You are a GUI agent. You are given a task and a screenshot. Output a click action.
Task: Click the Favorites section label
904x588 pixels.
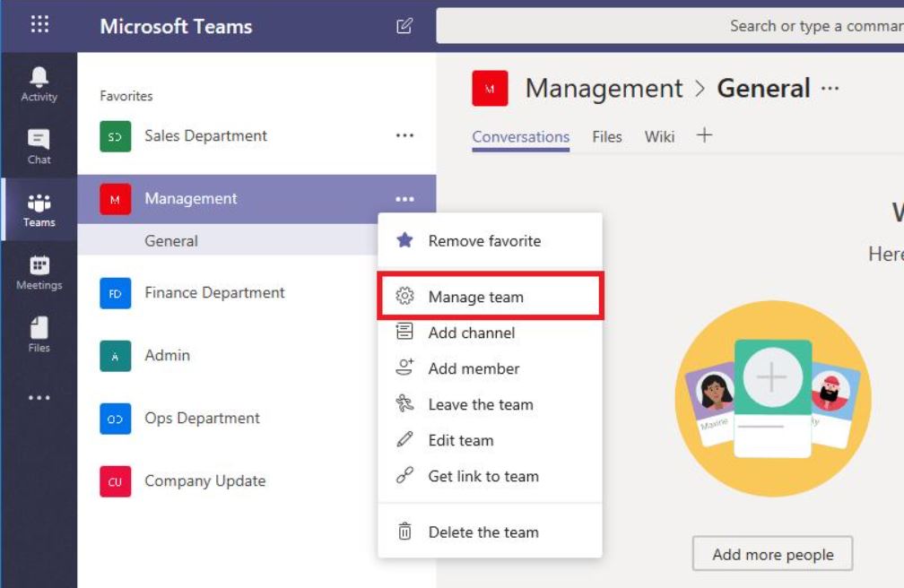coord(126,96)
